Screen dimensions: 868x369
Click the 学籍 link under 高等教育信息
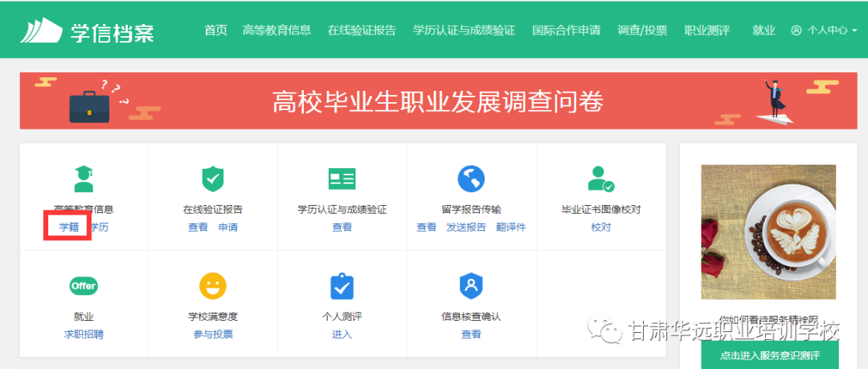click(x=69, y=228)
